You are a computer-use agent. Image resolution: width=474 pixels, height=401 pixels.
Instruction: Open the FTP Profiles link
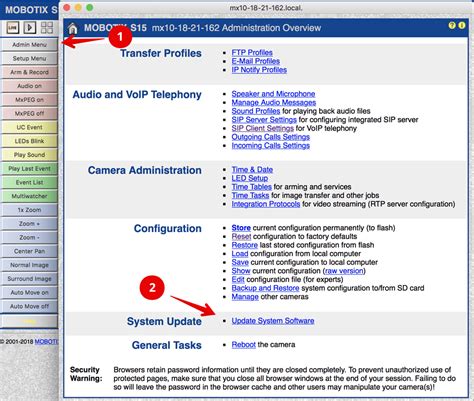tap(252, 53)
